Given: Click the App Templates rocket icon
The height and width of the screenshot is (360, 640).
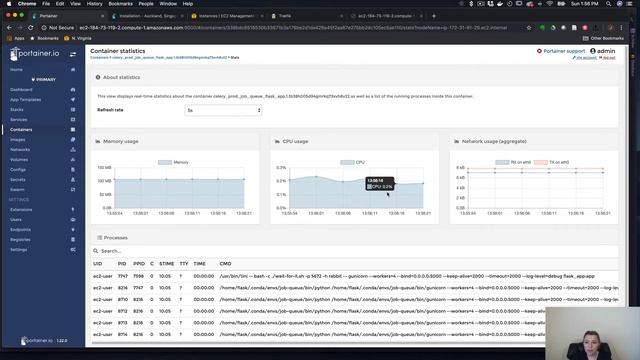Looking at the screenshot, I should [73, 100].
